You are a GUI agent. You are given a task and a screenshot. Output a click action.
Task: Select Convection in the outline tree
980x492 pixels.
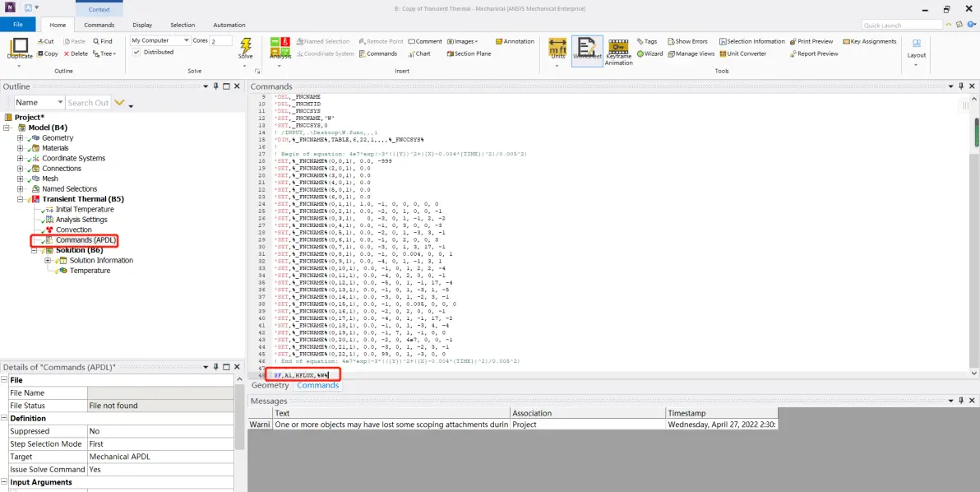point(74,230)
